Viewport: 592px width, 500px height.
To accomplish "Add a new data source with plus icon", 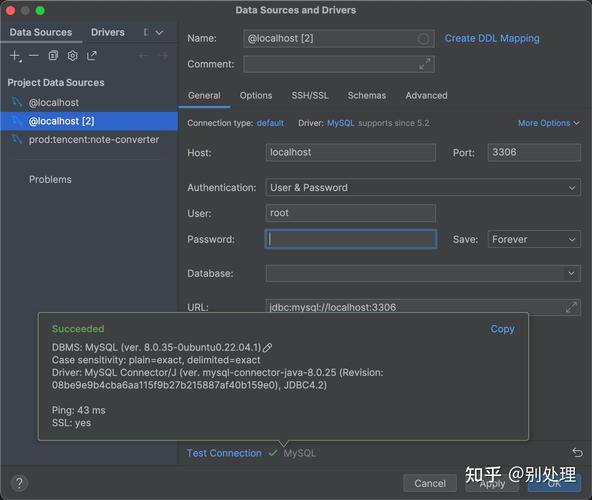I will [x=15, y=56].
